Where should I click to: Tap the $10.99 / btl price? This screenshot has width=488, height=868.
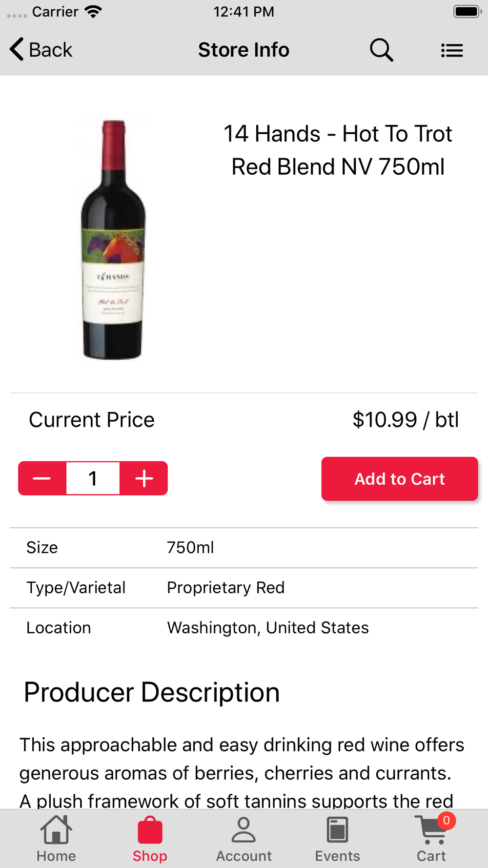406,420
